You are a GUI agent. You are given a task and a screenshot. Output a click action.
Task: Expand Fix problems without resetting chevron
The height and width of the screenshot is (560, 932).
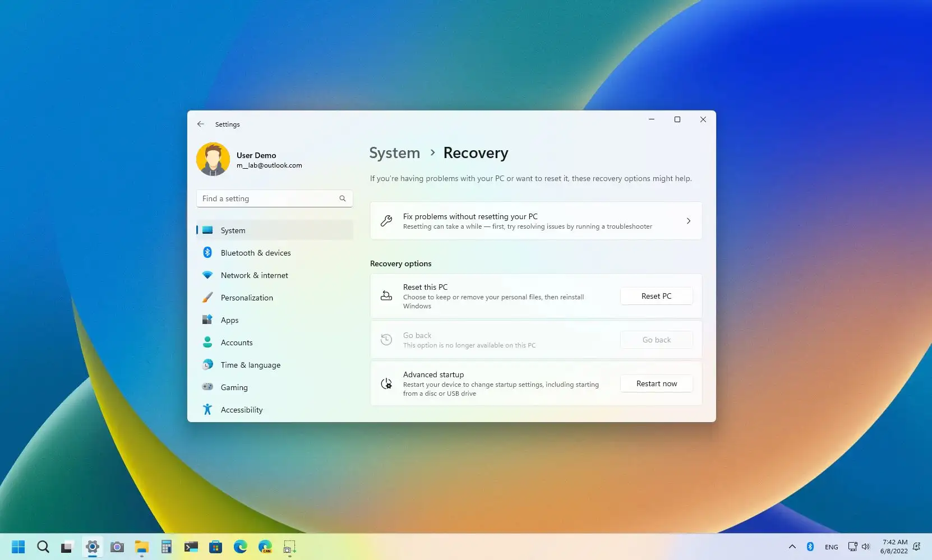pos(688,221)
